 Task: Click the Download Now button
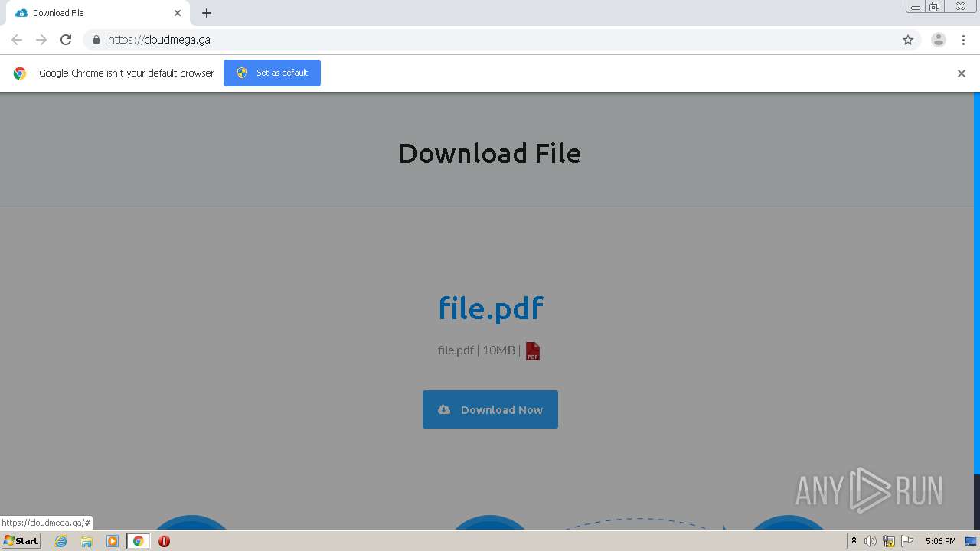(490, 409)
